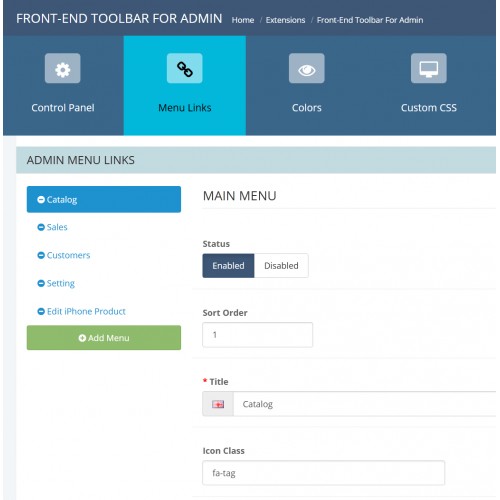This screenshot has height=500, width=500.
Task: Open the Custom CSS tab
Action: (429, 86)
